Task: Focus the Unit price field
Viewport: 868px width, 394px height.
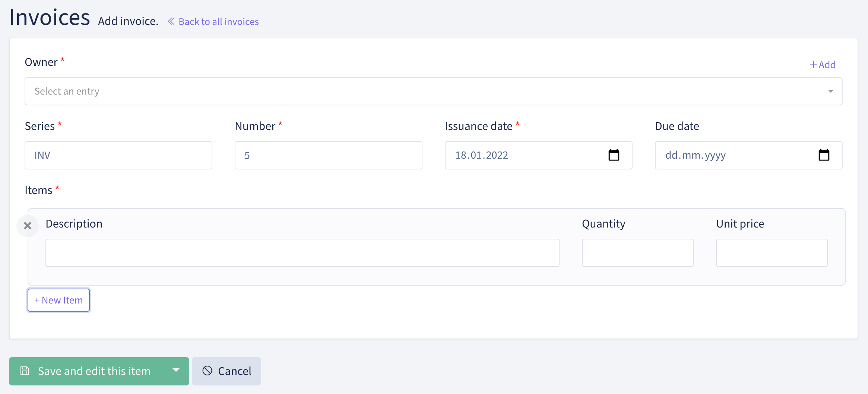Action: (772, 253)
